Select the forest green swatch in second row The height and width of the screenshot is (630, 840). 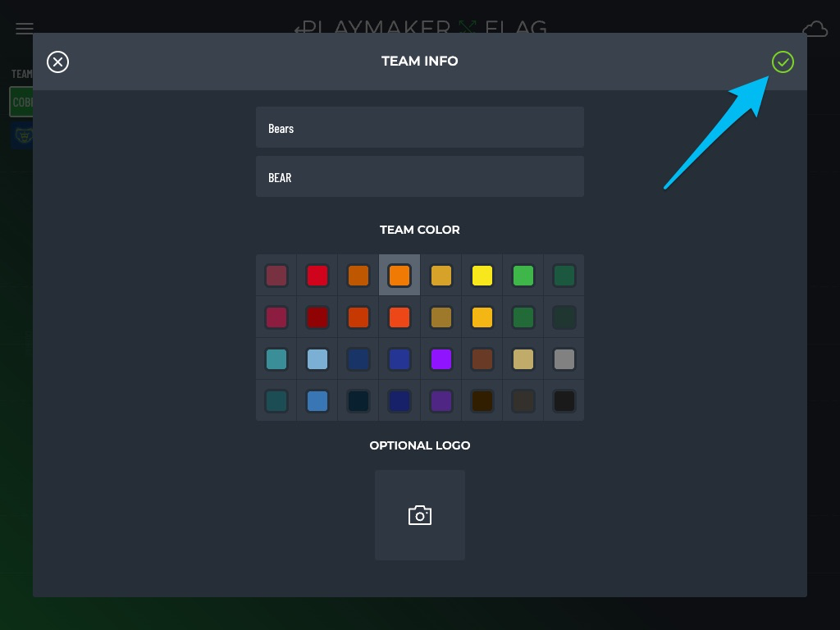[523, 317]
